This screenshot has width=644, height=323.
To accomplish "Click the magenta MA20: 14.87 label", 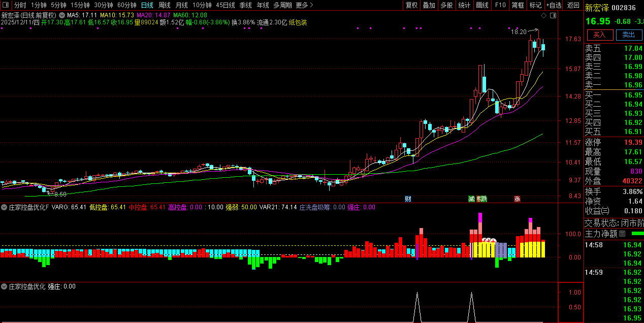I will [x=153, y=15].
